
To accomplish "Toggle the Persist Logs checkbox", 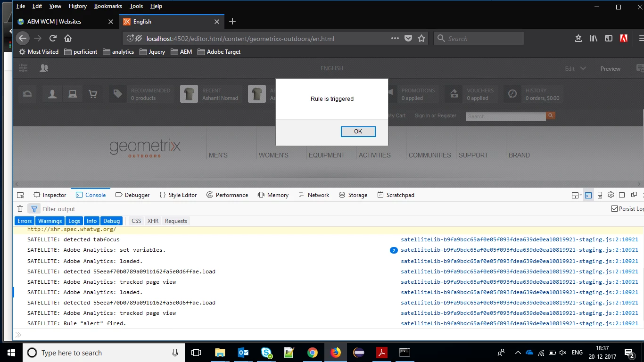I will tap(614, 209).
